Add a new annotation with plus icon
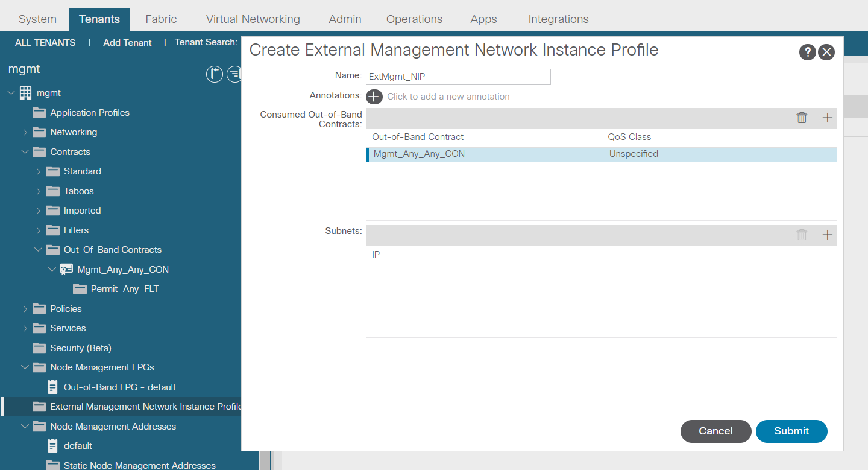 pyautogui.click(x=374, y=97)
